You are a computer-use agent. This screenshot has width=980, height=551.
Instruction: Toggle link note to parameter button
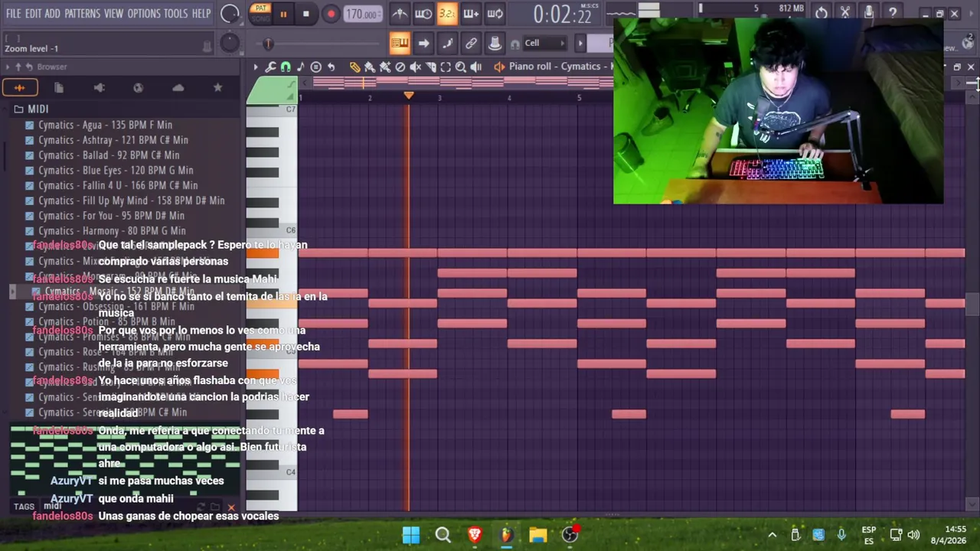[x=471, y=43]
